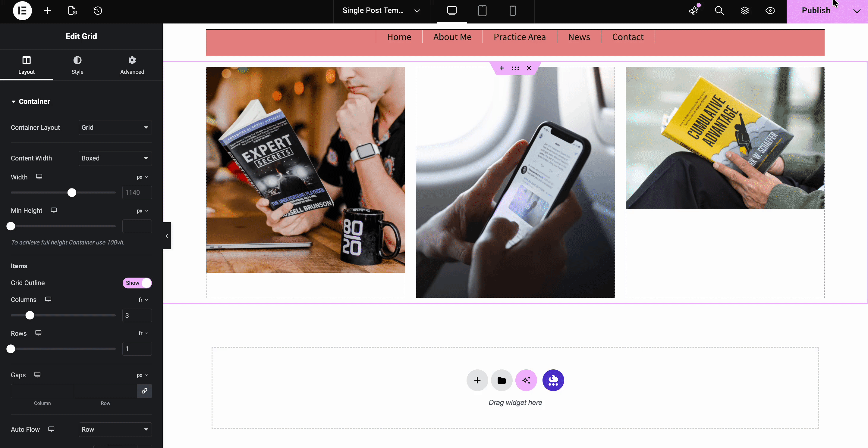Click the News menu item
Image resolution: width=868 pixels, height=448 pixels.
(579, 37)
